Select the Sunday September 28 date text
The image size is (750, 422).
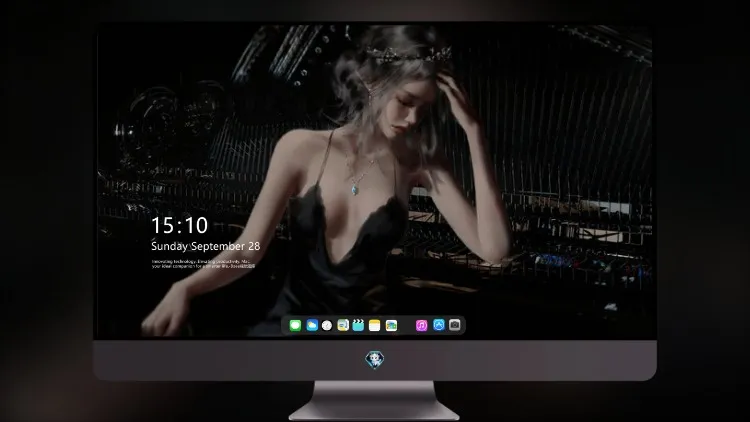206,246
